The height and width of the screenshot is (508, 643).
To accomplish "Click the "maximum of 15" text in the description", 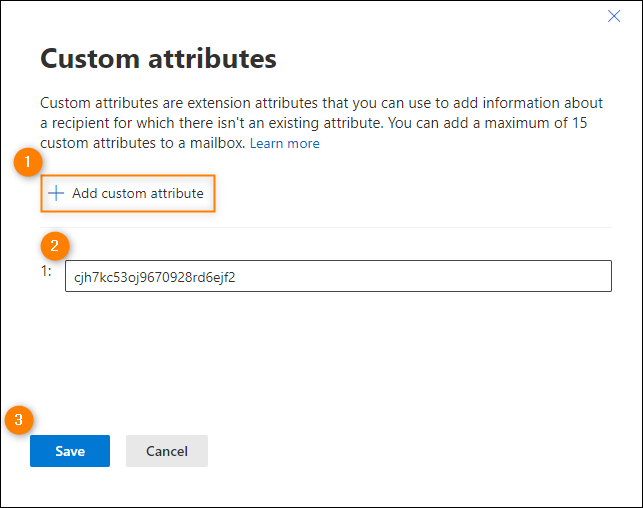I will 536,123.
